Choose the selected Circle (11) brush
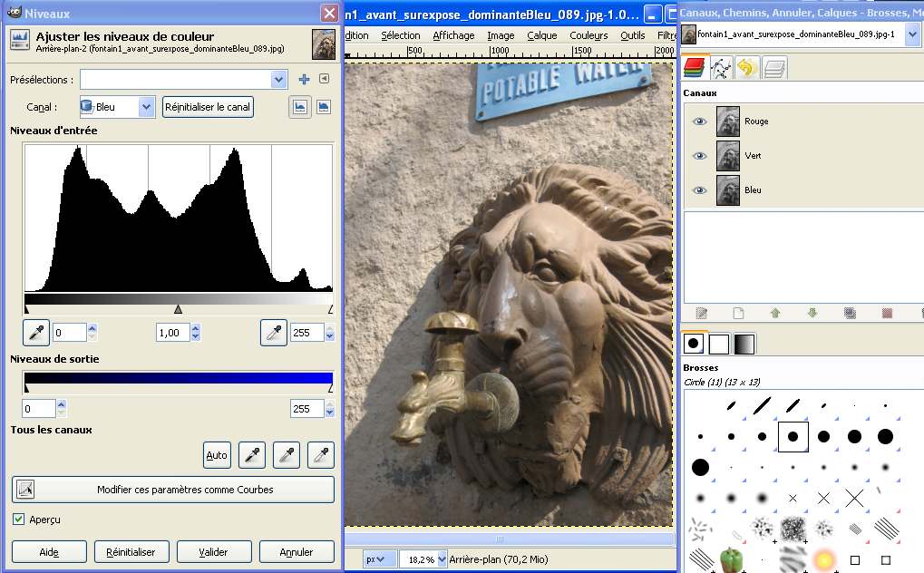 click(793, 437)
